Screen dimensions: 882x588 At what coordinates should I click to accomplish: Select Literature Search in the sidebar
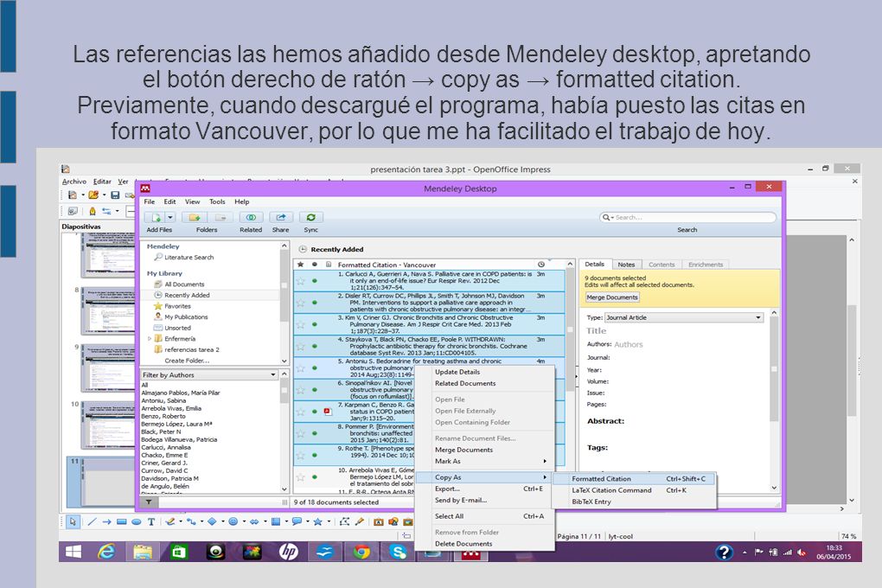click(189, 257)
